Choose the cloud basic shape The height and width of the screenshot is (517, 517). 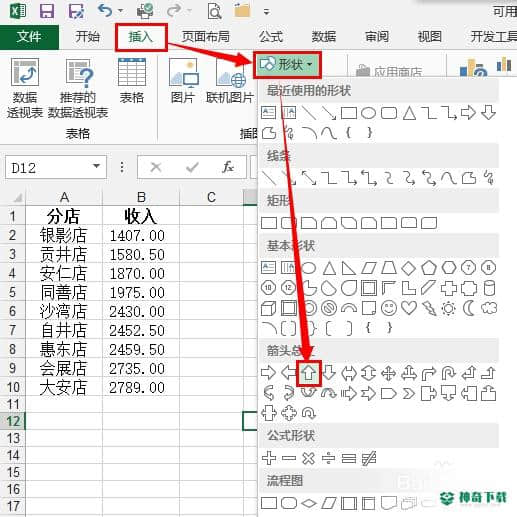(x=489, y=308)
